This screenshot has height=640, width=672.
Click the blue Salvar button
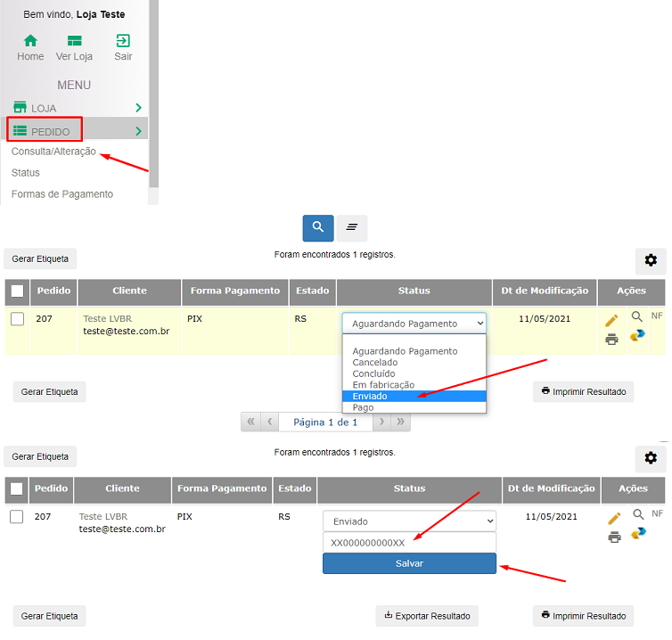pos(409,563)
